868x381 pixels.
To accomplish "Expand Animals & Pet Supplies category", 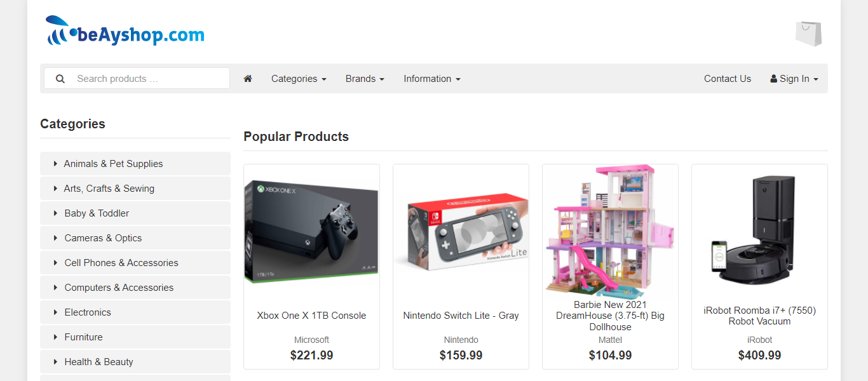I will pos(135,164).
